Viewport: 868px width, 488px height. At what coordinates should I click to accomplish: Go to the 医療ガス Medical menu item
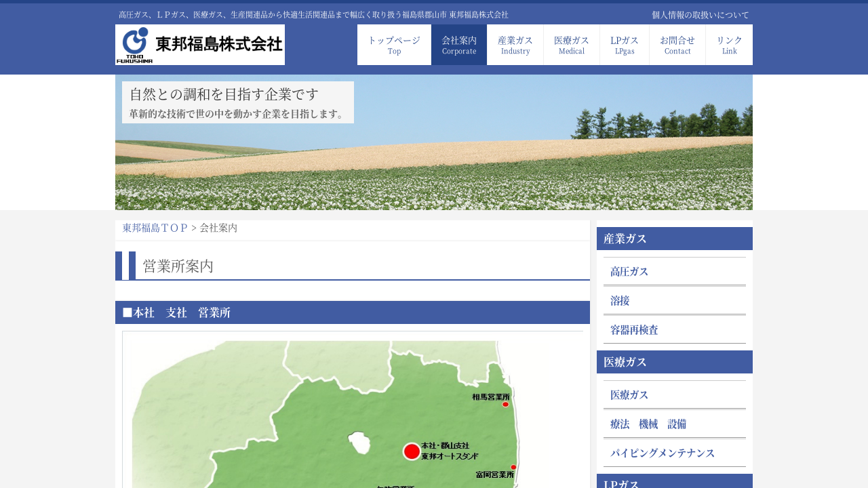tap(572, 45)
